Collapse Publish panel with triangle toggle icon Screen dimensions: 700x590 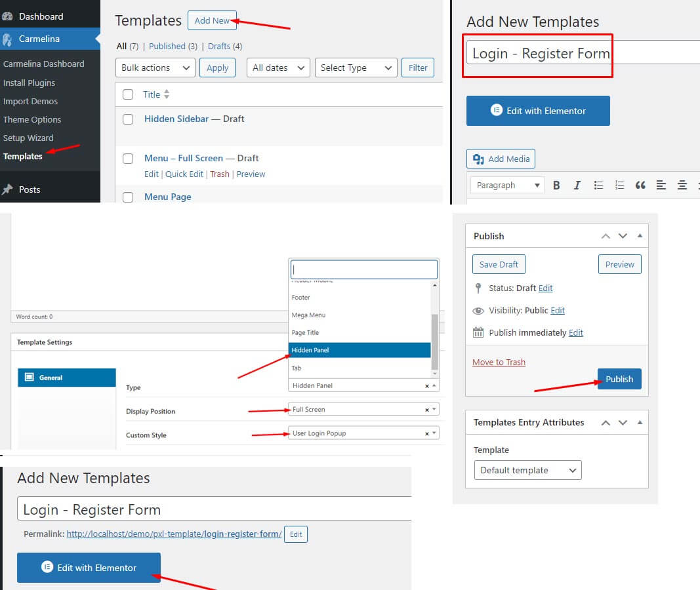coord(640,236)
